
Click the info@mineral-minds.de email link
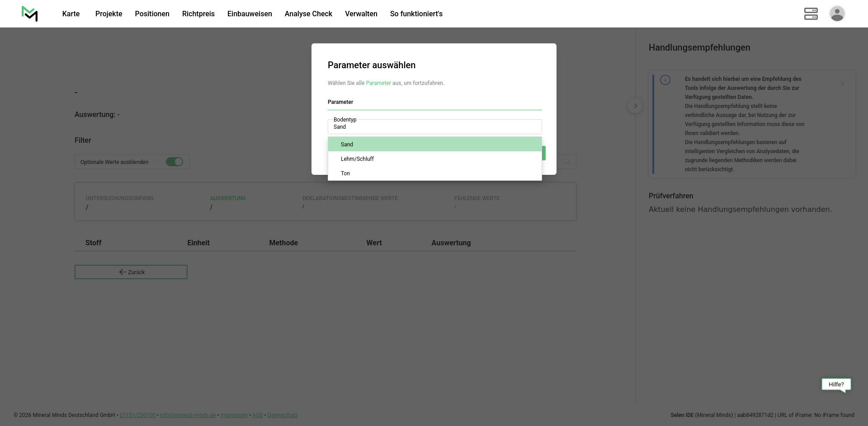click(188, 415)
